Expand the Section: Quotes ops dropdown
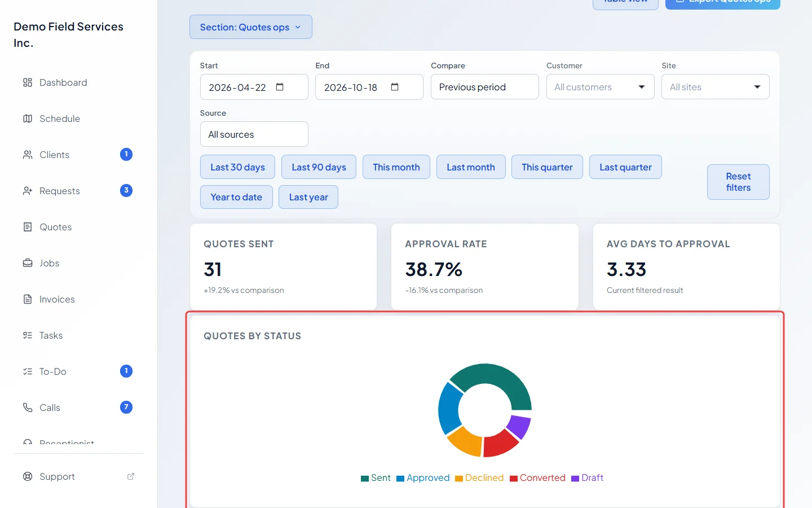The height and width of the screenshot is (508, 812). (x=251, y=27)
